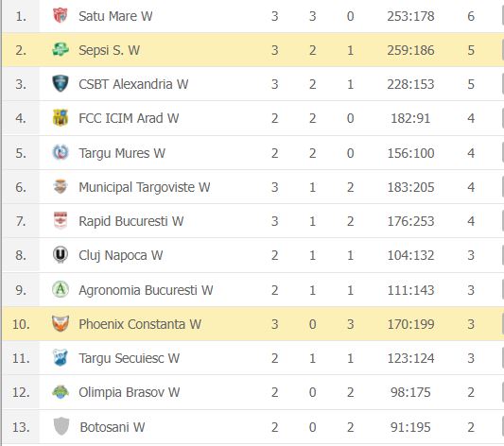Click the Targu Mures W logo
This screenshot has width=504, height=446.
pos(61,152)
